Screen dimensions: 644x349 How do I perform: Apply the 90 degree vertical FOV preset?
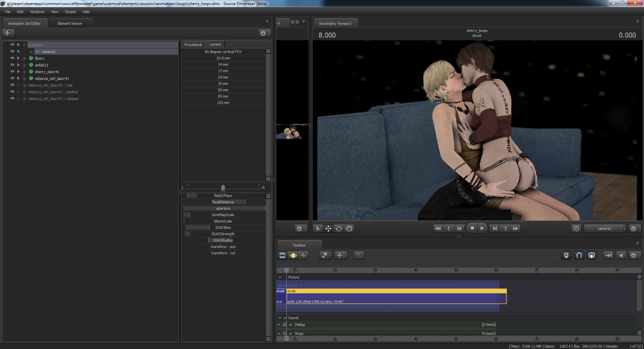223,52
